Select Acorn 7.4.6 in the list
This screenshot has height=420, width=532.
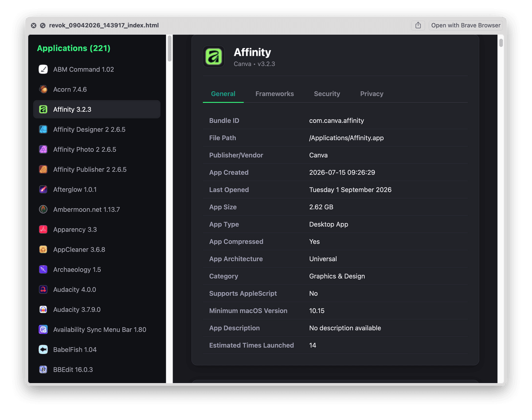pos(97,89)
